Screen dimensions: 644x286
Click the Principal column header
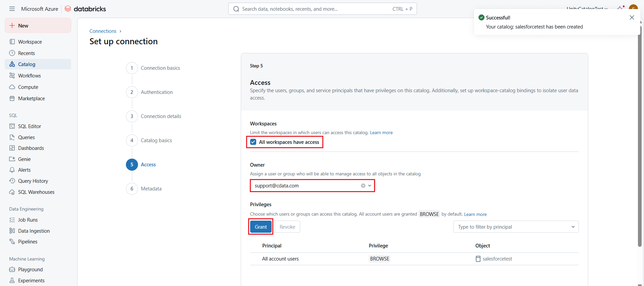pyautogui.click(x=272, y=246)
